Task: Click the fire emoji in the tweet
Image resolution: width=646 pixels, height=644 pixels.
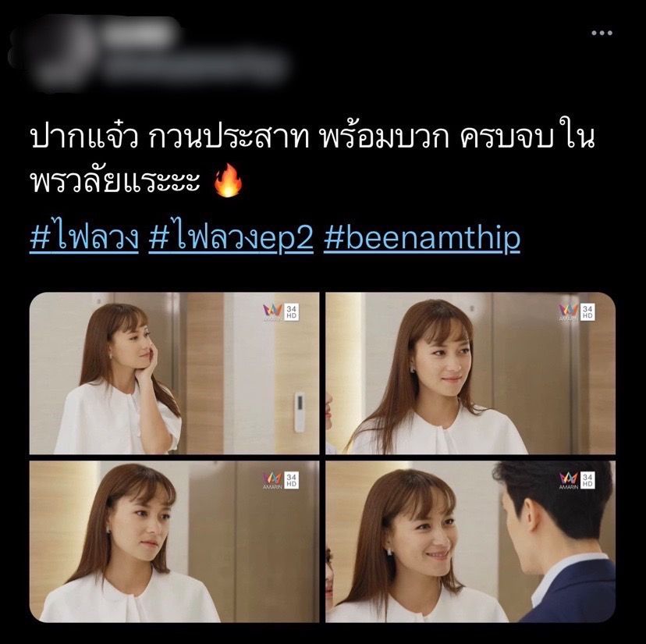Action: [229, 180]
